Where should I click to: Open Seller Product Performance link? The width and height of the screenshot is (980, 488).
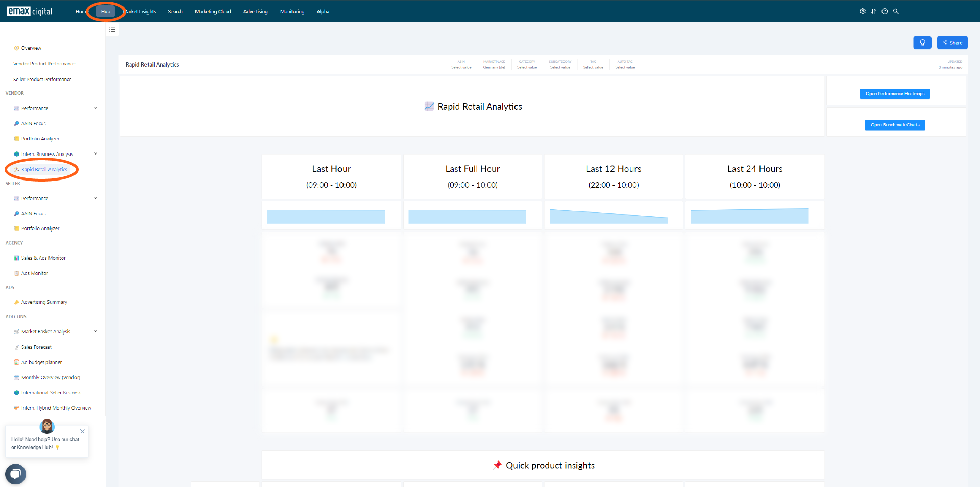click(x=42, y=80)
